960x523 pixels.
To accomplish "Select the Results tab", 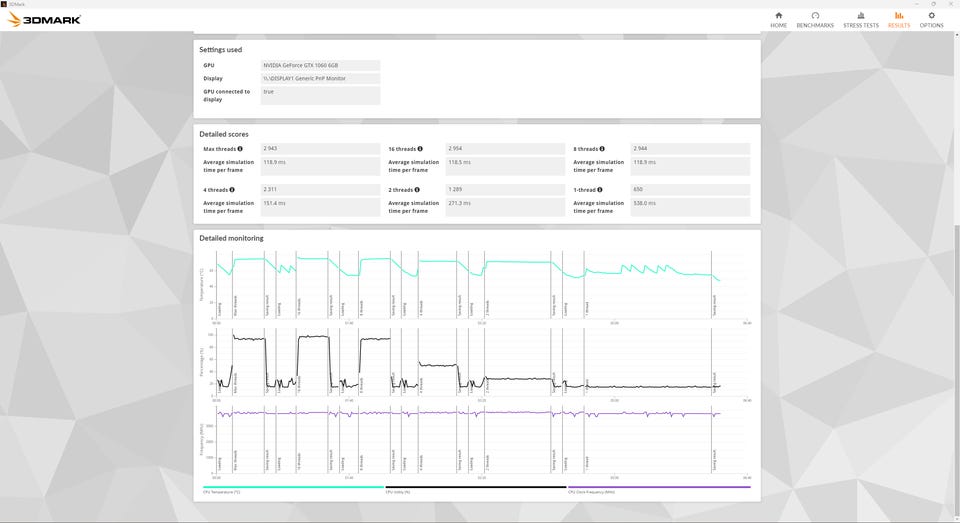I will (x=899, y=20).
